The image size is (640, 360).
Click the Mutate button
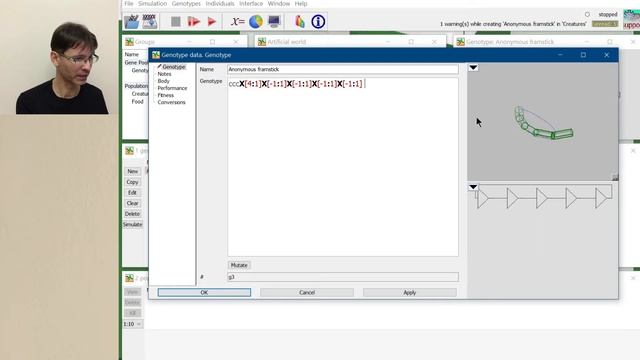point(239,265)
